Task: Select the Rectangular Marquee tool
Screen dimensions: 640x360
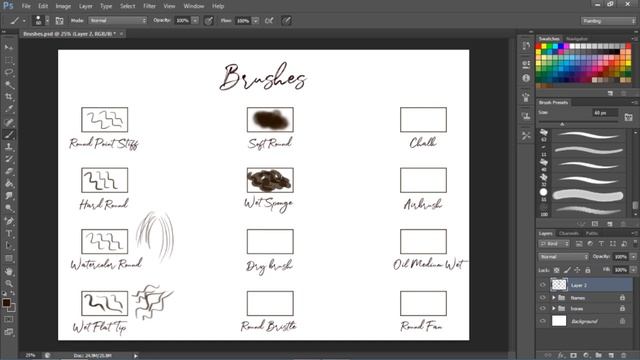Action: (x=9, y=60)
